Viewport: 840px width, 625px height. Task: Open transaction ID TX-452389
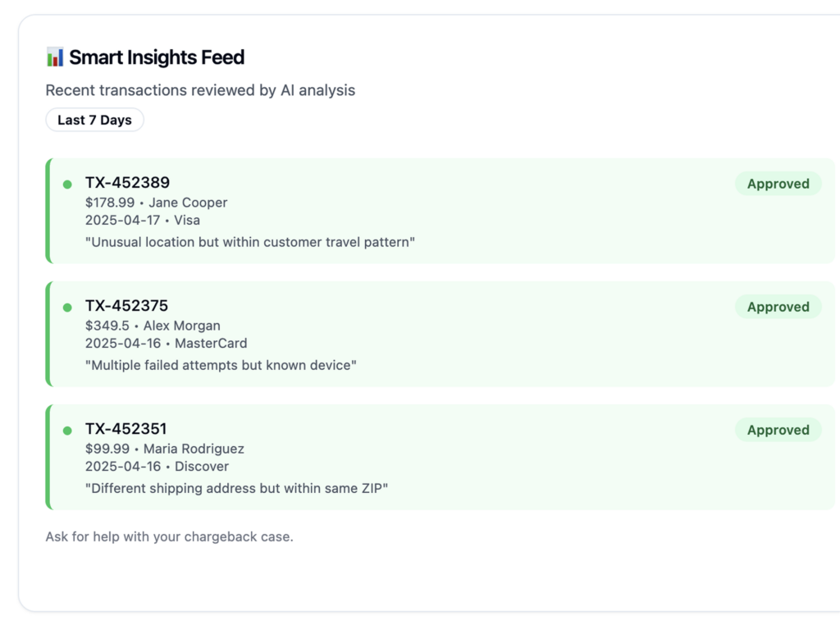[127, 182]
